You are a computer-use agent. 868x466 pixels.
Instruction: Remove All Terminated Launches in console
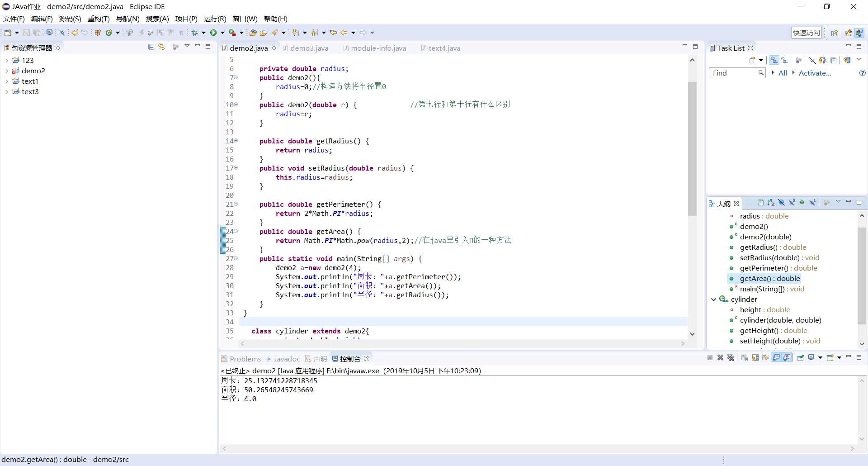point(731,358)
